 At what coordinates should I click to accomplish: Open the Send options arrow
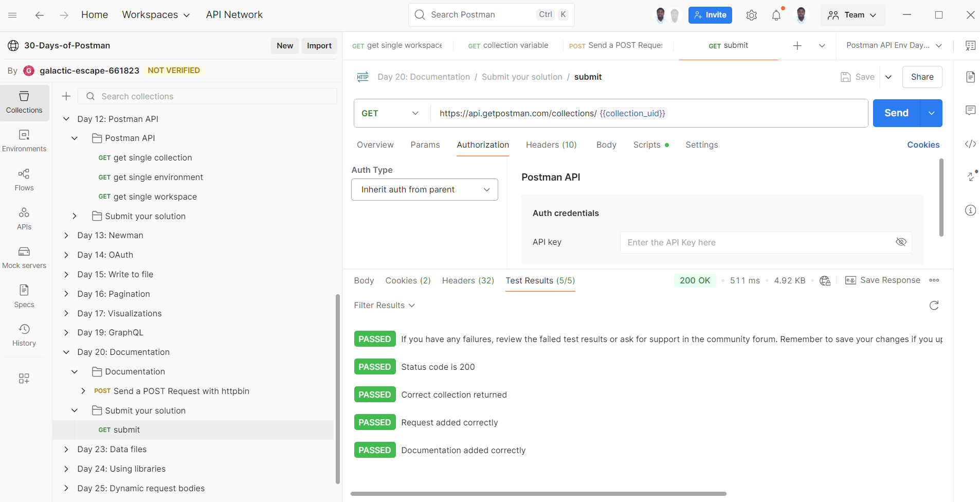point(931,113)
